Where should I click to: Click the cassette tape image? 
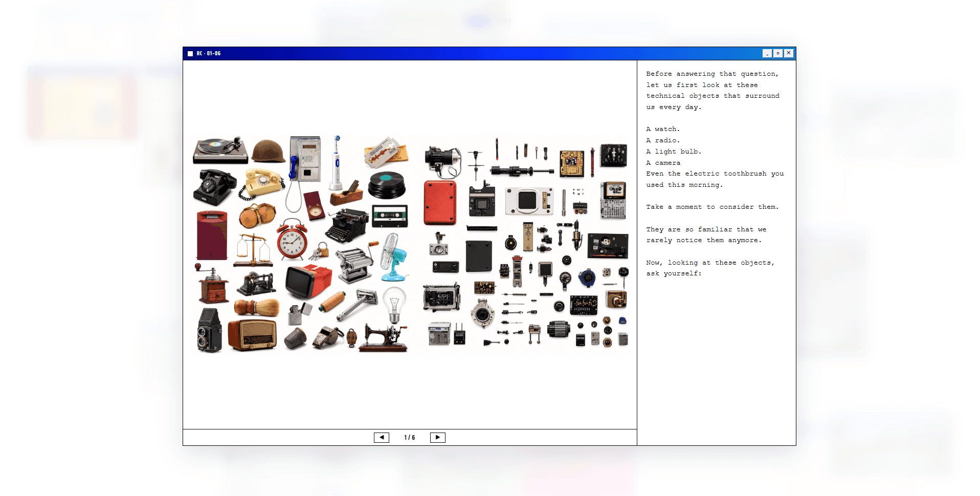click(x=390, y=216)
